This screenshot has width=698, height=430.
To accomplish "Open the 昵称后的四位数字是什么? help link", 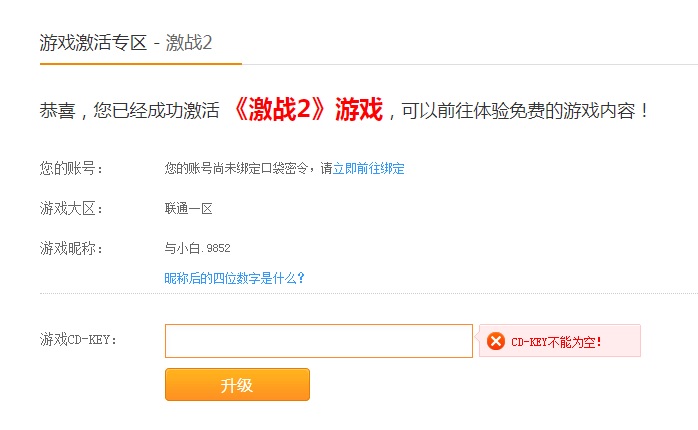I will [235, 278].
